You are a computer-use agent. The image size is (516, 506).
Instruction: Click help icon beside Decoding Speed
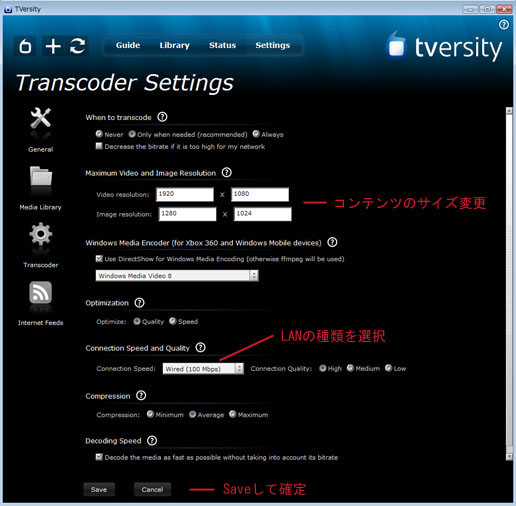tap(152, 441)
